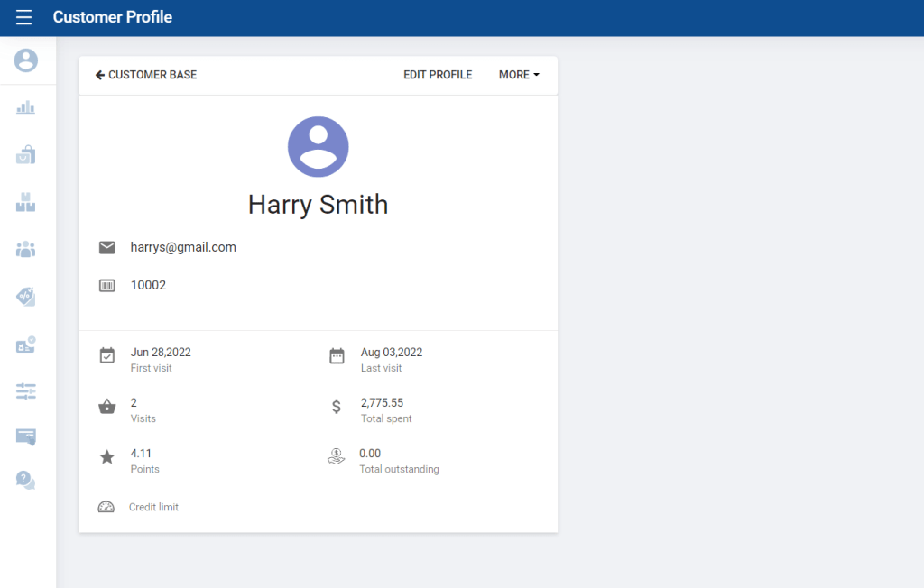Screen dimensions: 924x588
Task: Click the Harry Smith name heading
Action: 319,205
